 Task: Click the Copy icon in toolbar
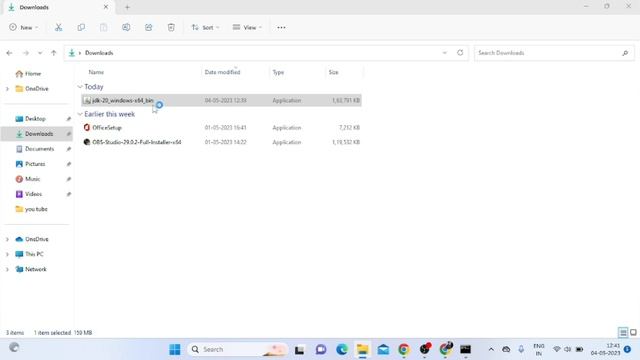[x=81, y=27]
